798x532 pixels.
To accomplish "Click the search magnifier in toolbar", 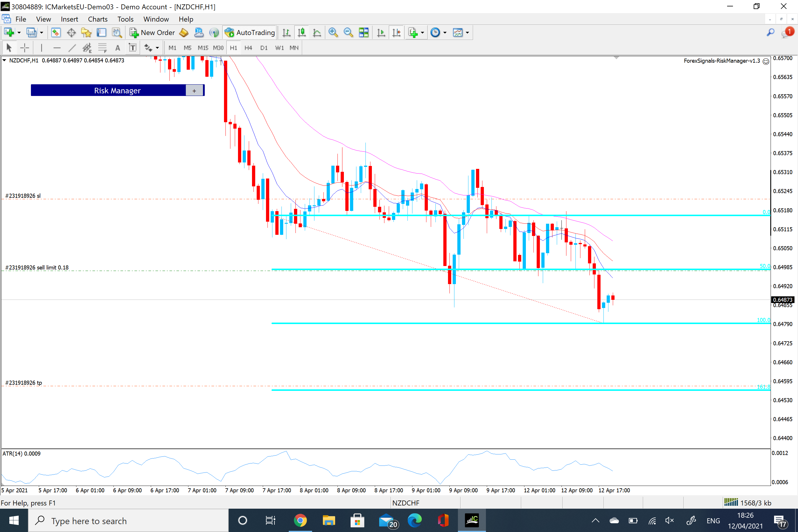I will point(770,33).
